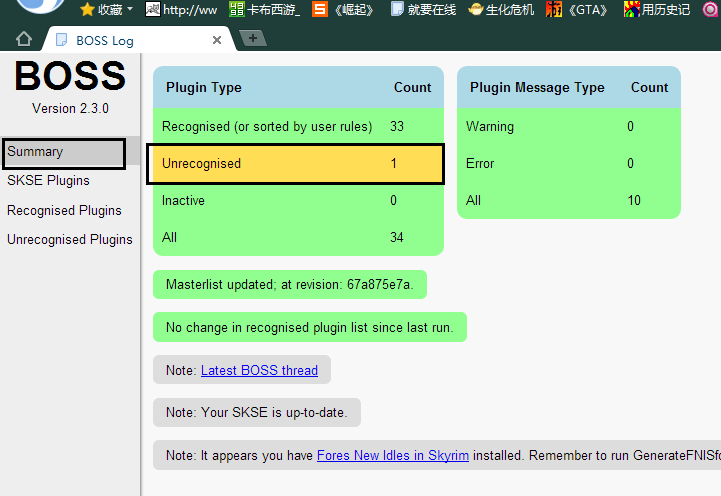
Task: Open the 就要在线 bookmark
Action: point(423,9)
